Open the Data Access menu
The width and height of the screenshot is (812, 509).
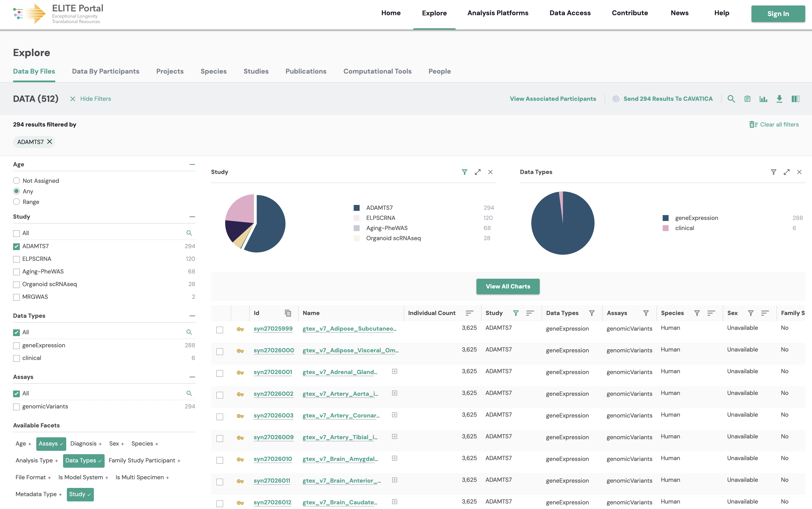click(x=570, y=13)
